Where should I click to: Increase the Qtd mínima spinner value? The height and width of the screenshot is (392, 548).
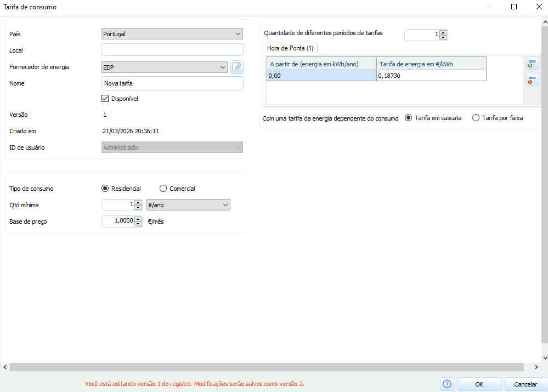point(138,202)
